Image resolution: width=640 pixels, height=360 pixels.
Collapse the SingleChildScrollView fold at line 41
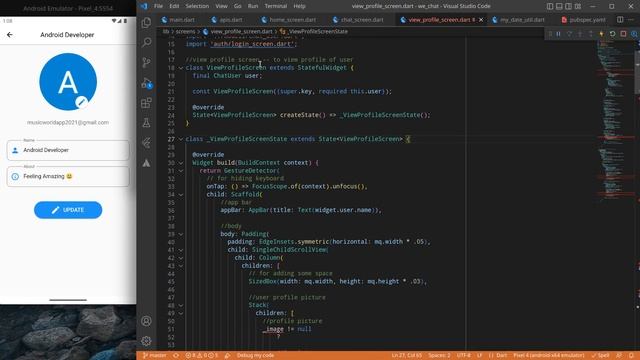pyautogui.click(x=181, y=250)
